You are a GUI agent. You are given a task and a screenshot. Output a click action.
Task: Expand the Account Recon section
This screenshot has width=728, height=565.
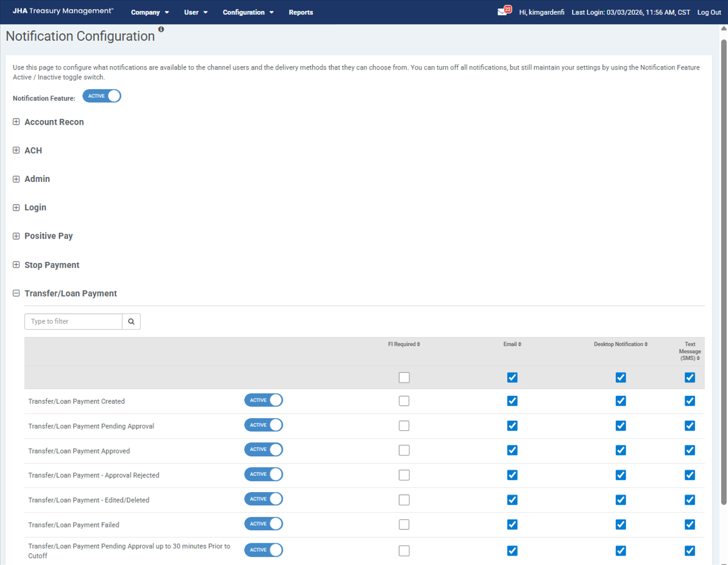16,122
